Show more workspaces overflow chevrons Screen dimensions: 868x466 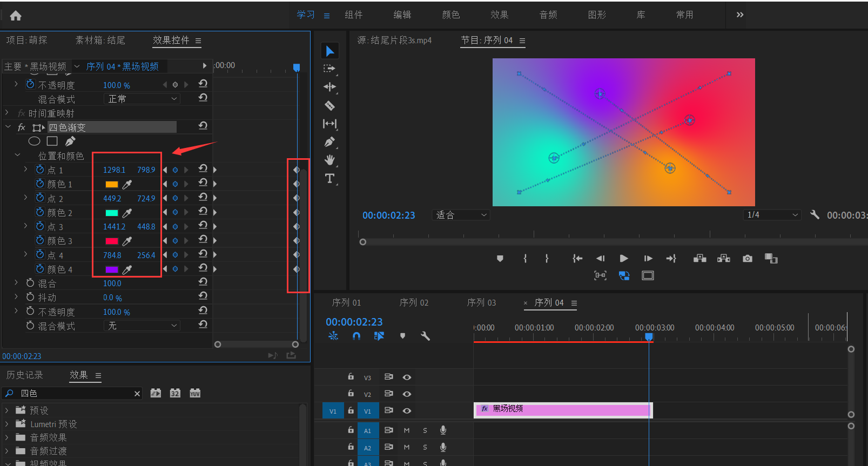(740, 15)
